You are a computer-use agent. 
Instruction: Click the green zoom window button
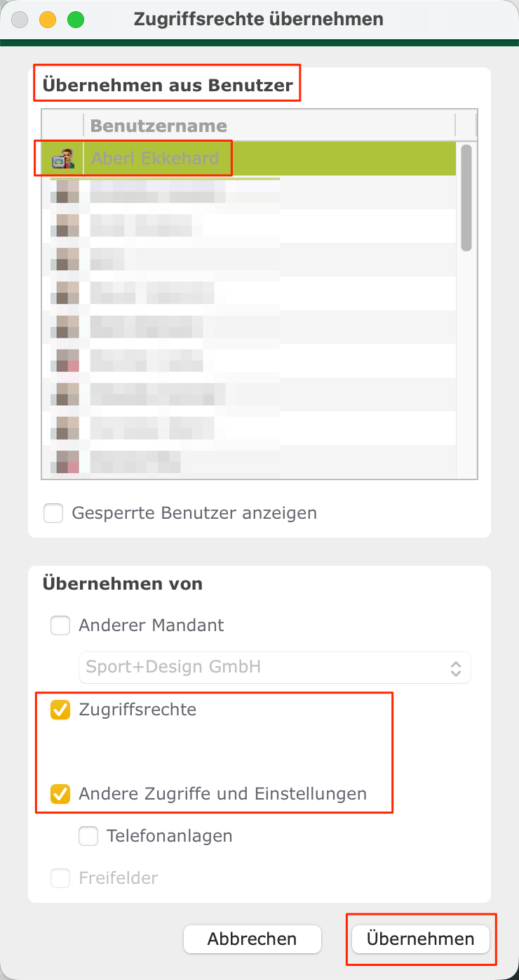[x=76, y=20]
